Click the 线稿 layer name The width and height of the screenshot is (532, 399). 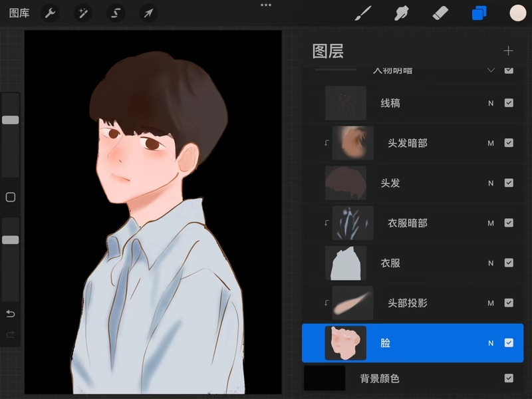click(x=390, y=103)
